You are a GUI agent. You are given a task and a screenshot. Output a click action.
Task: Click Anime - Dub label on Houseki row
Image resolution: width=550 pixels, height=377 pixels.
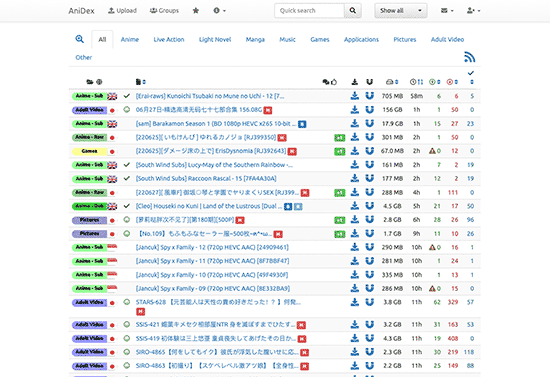click(x=89, y=206)
